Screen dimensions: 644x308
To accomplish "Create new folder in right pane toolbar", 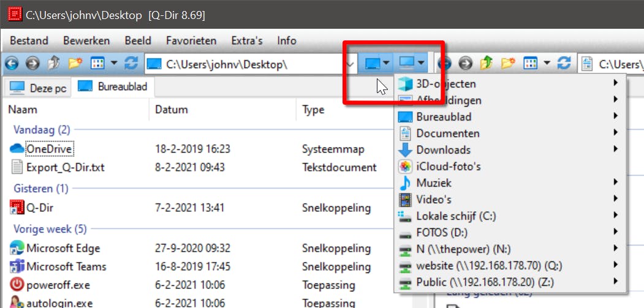I will [508, 63].
